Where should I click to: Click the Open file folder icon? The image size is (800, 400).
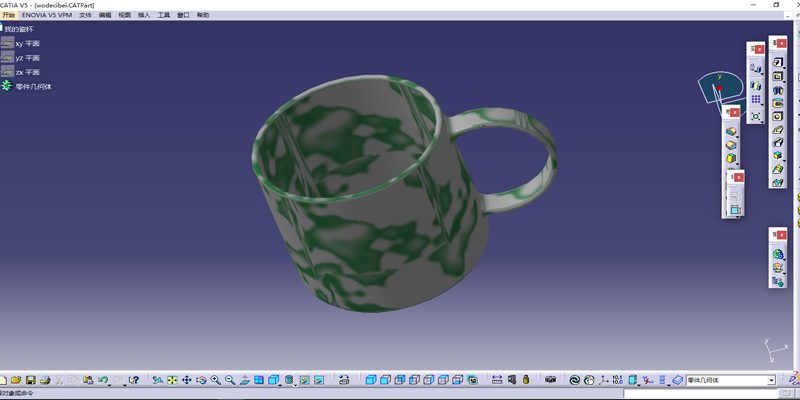click(16, 380)
